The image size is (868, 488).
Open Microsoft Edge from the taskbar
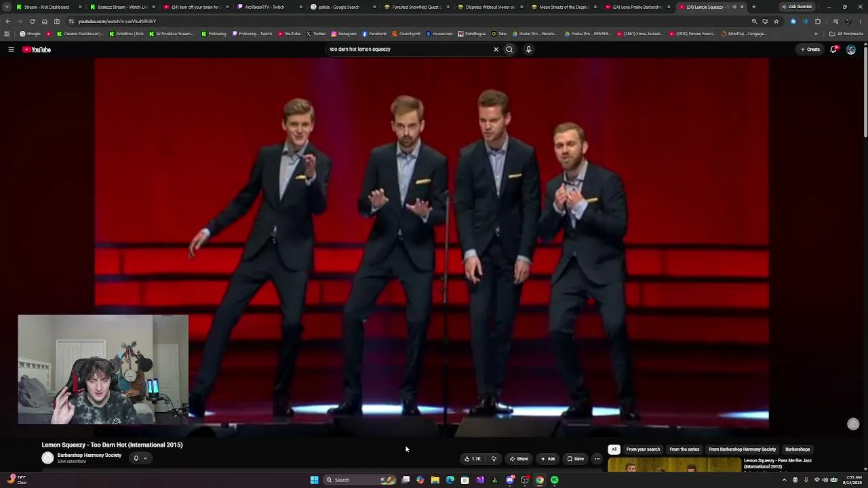point(450,480)
